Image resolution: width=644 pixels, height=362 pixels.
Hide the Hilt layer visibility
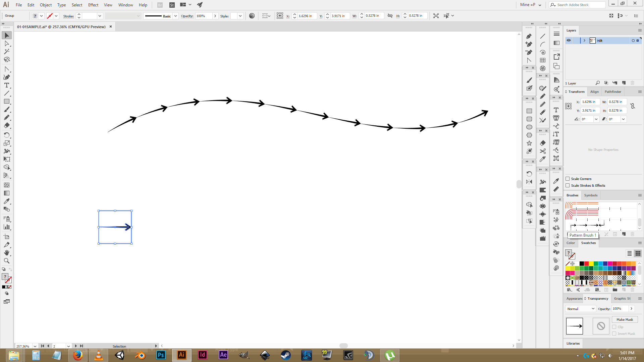569,41
